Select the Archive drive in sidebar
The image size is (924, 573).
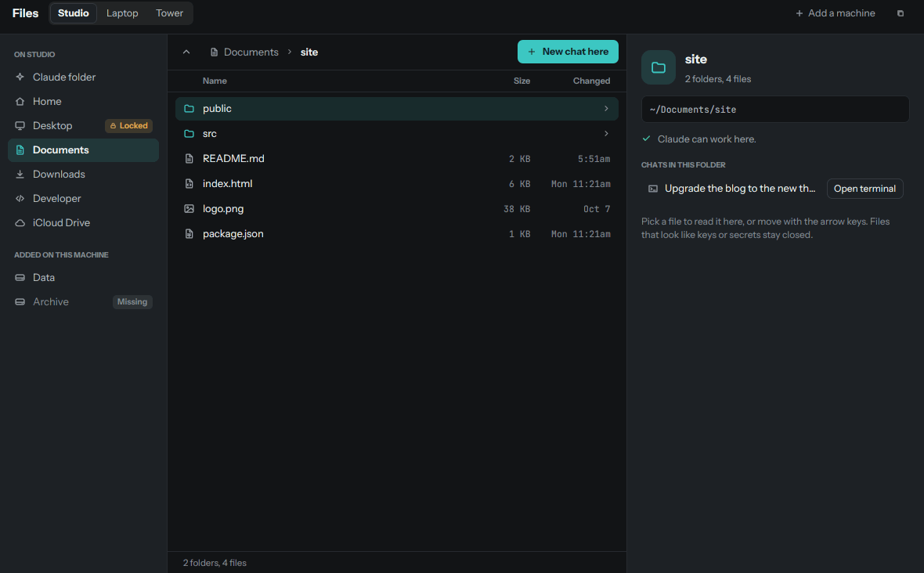click(x=83, y=301)
